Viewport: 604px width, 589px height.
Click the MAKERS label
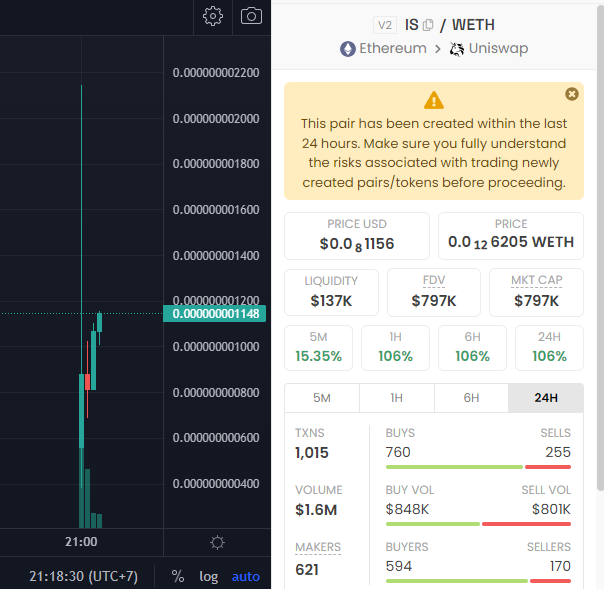(318, 547)
